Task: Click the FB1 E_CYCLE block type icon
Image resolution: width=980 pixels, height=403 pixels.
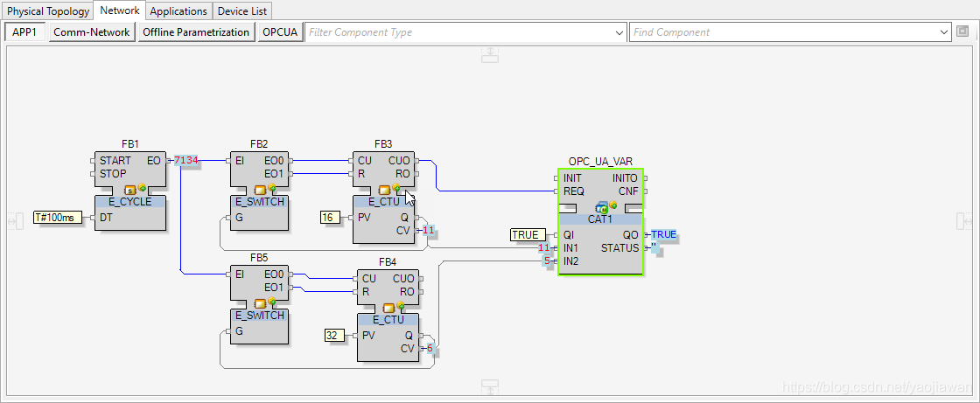Action: pos(133,189)
